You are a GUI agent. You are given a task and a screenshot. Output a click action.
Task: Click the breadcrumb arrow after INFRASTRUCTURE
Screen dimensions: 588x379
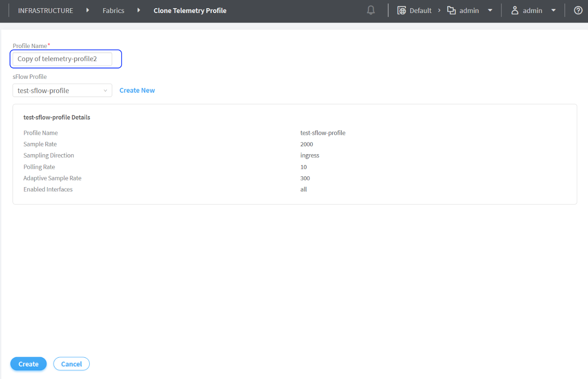pyautogui.click(x=88, y=10)
